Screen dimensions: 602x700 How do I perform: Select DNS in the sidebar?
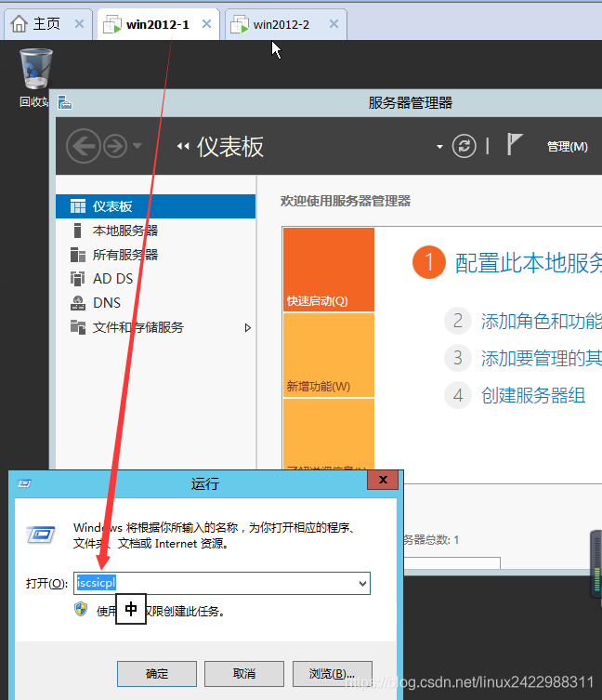click(x=155, y=303)
